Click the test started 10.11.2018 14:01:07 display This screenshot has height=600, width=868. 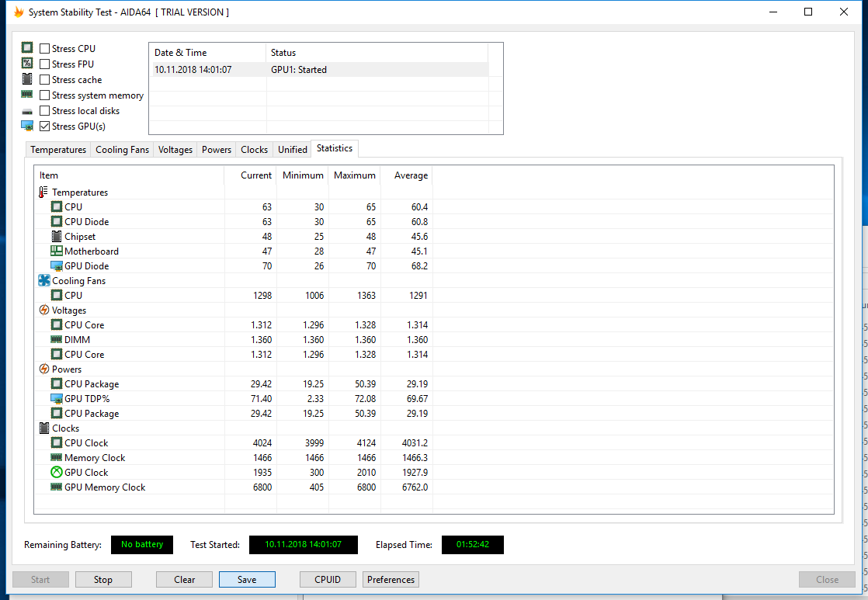[304, 545]
